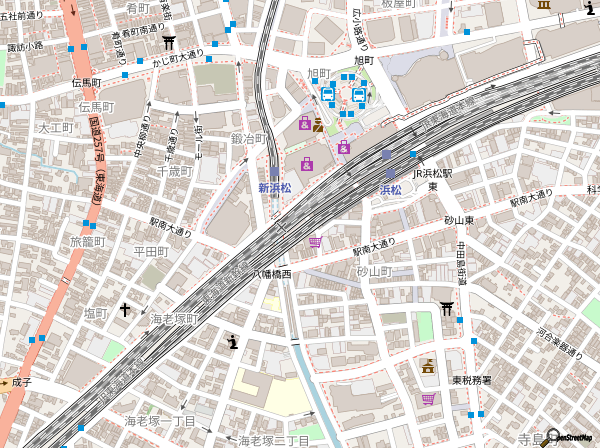Click the 鍛冶町 district label
This screenshot has width=600, height=448.
pos(249,139)
